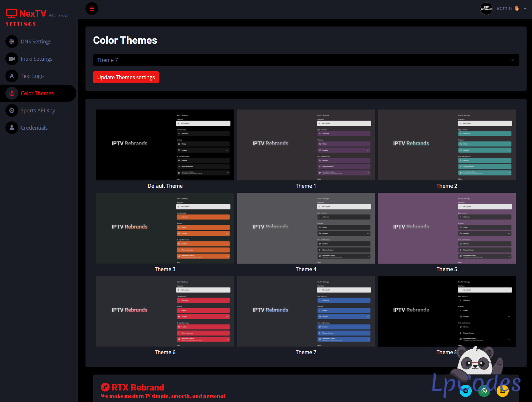
Task: Open Color Themes in the sidebar
Action: (x=37, y=93)
